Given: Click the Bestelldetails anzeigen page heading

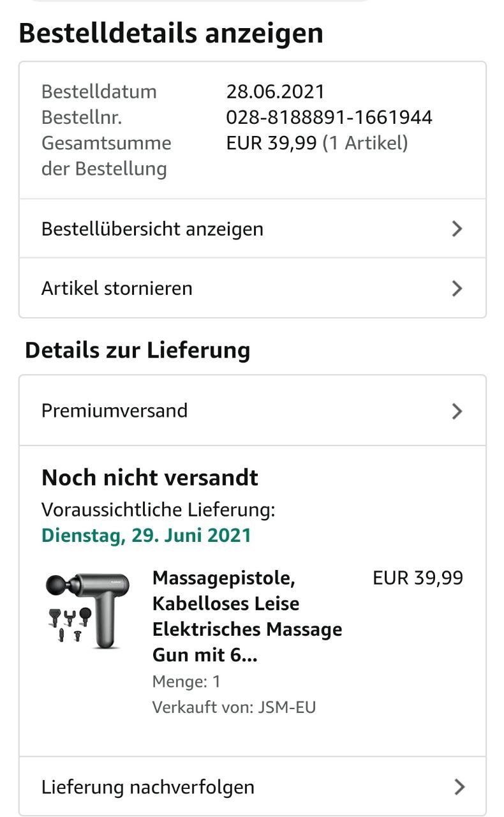Looking at the screenshot, I should tap(171, 33).
